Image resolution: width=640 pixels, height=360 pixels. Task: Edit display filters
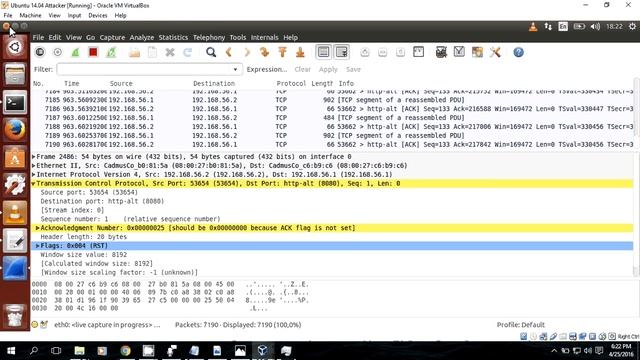pos(459,52)
